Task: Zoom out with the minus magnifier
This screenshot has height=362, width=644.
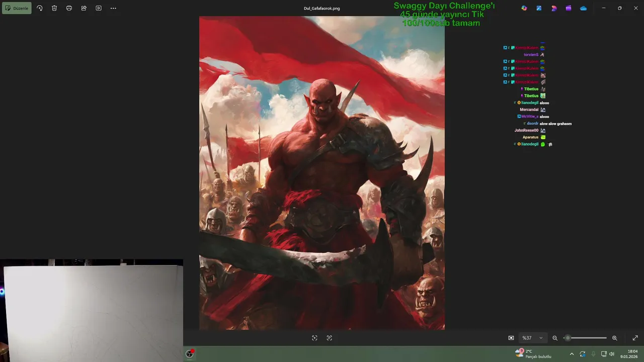Action: point(555,338)
